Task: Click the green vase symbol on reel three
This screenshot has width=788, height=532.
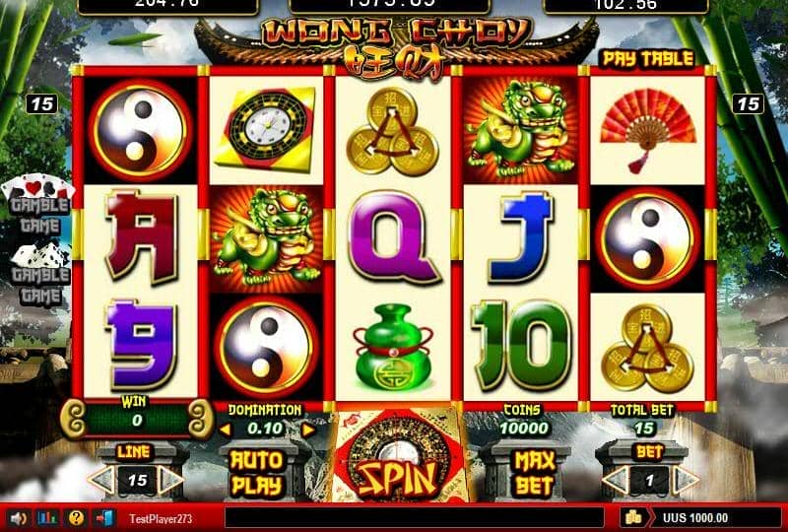Action: [x=393, y=348]
